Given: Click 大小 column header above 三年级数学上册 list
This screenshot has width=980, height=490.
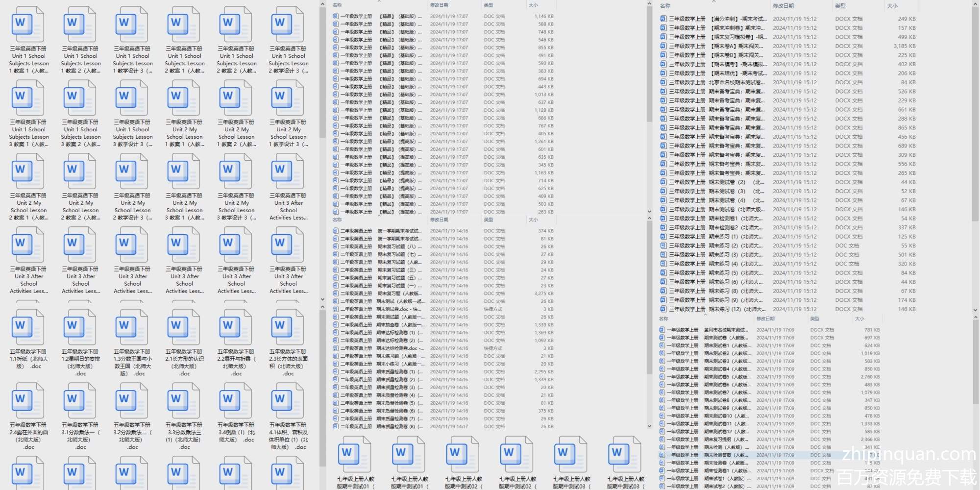Looking at the screenshot, I should [892, 6].
